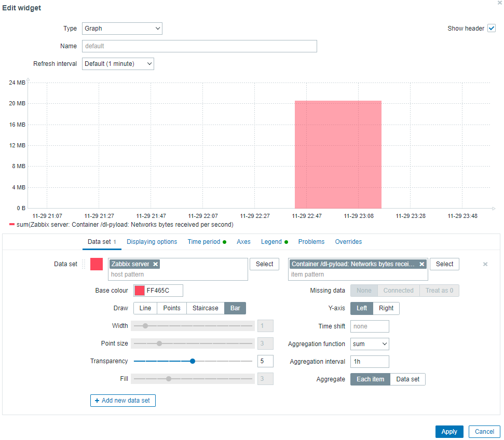Image resolution: width=504 pixels, height=440 pixels.
Task: Go to the Axes tab
Action: pos(243,242)
